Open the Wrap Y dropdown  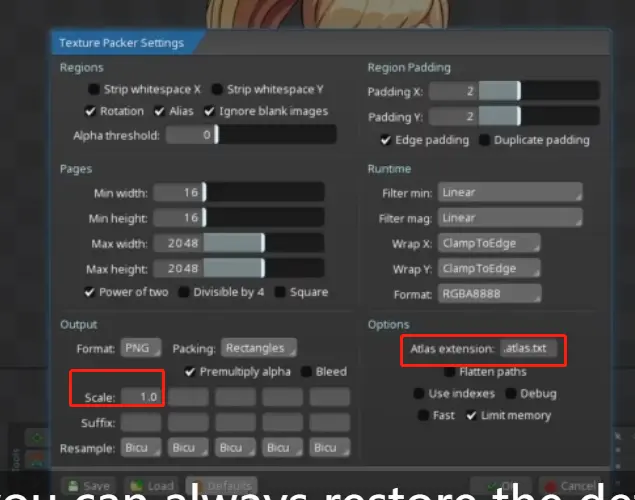[489, 268]
